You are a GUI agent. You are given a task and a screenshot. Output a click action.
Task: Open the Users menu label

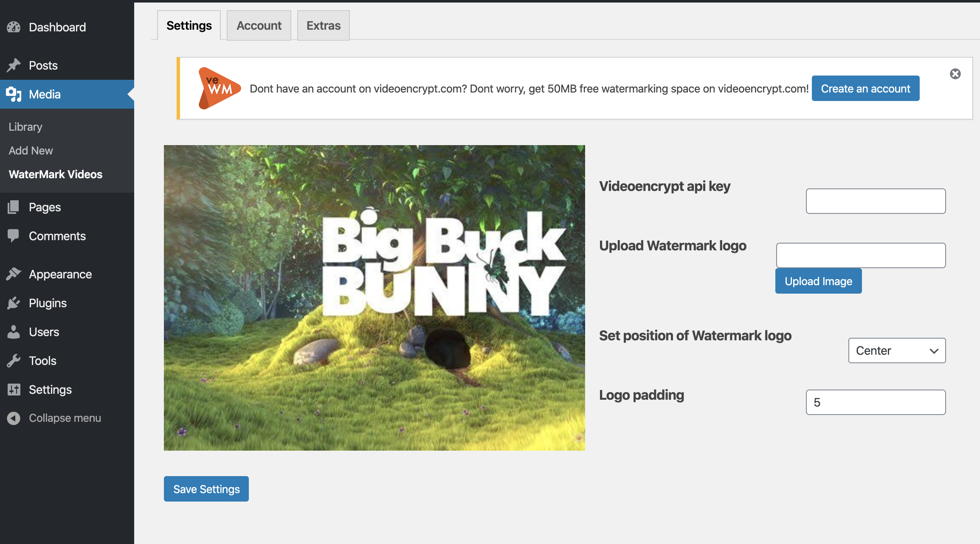[44, 332]
